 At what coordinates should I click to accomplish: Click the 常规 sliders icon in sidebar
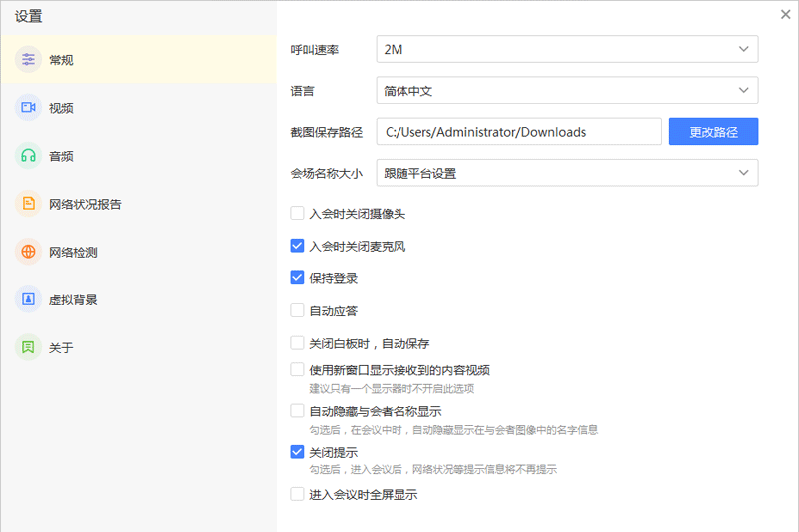click(x=28, y=60)
